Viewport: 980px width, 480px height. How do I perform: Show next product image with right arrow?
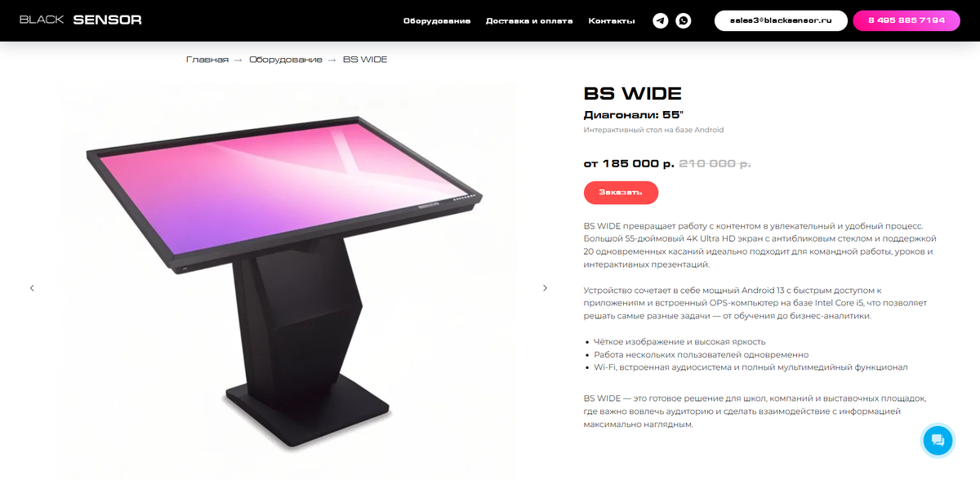click(x=545, y=288)
